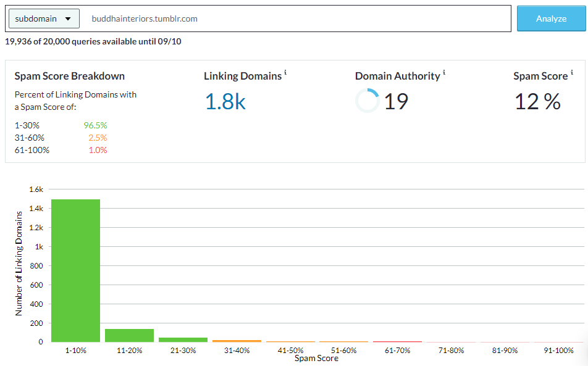Viewport: 588px width, 366px height.
Task: Click the info icon beside Spam Score heading
Action: (572, 72)
